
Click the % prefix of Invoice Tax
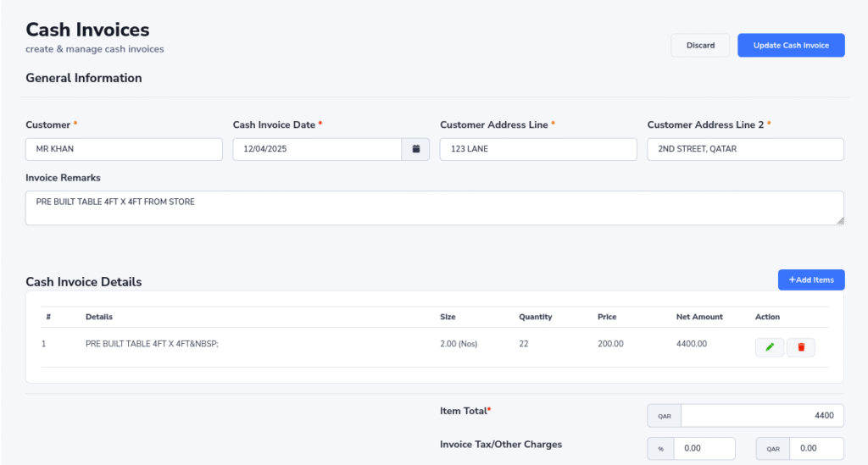[660, 448]
